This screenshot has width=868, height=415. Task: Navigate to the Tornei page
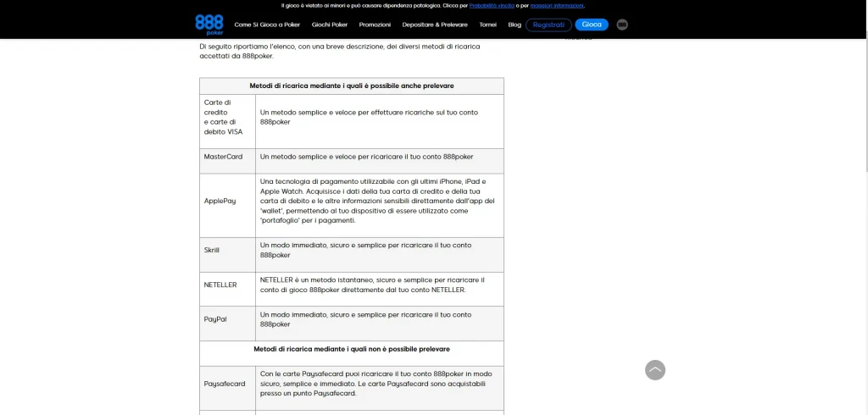(x=487, y=25)
